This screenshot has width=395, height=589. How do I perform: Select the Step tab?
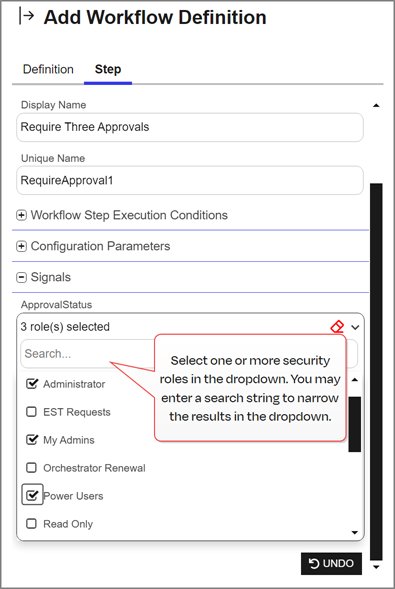pos(108,69)
